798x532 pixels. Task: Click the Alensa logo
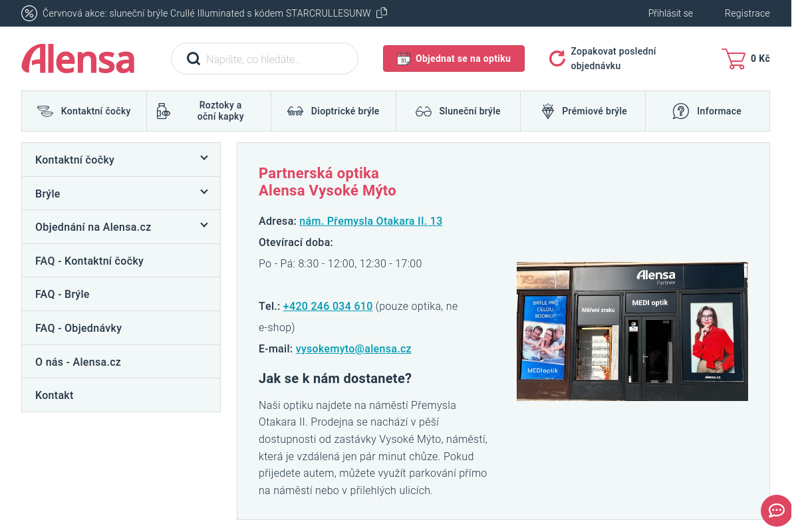(x=78, y=59)
